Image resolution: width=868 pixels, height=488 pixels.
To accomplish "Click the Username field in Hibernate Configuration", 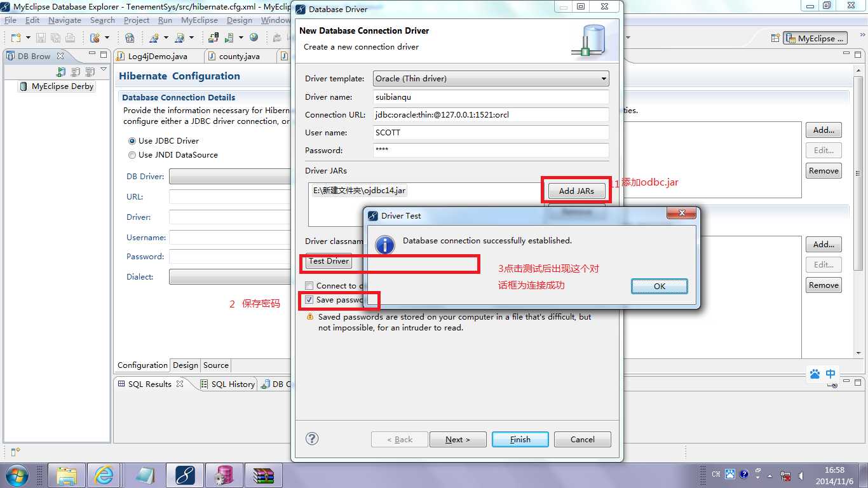I will coord(231,237).
